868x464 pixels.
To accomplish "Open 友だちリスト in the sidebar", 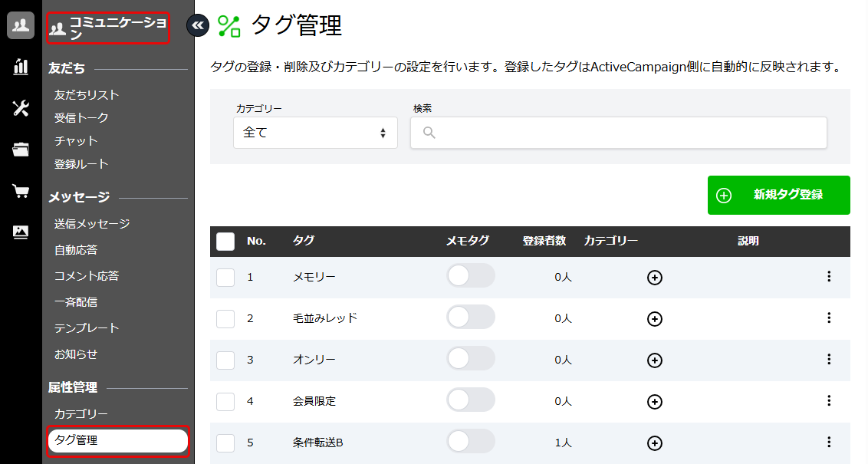I will (x=87, y=95).
